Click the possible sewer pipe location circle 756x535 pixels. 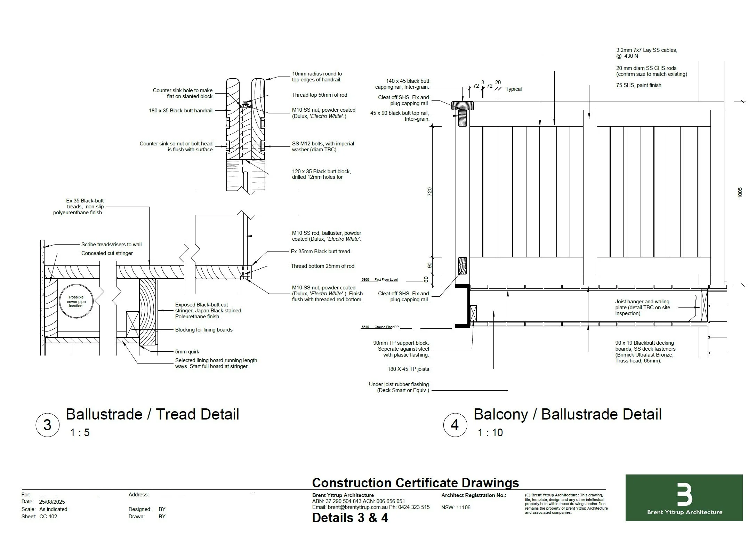click(x=76, y=302)
